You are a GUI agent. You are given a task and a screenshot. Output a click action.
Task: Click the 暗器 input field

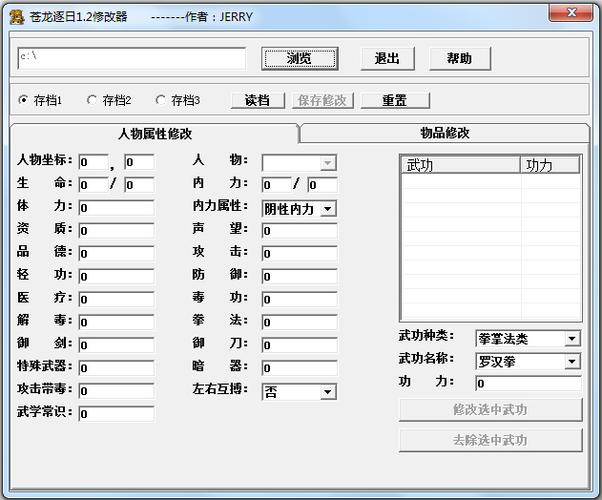(x=299, y=368)
